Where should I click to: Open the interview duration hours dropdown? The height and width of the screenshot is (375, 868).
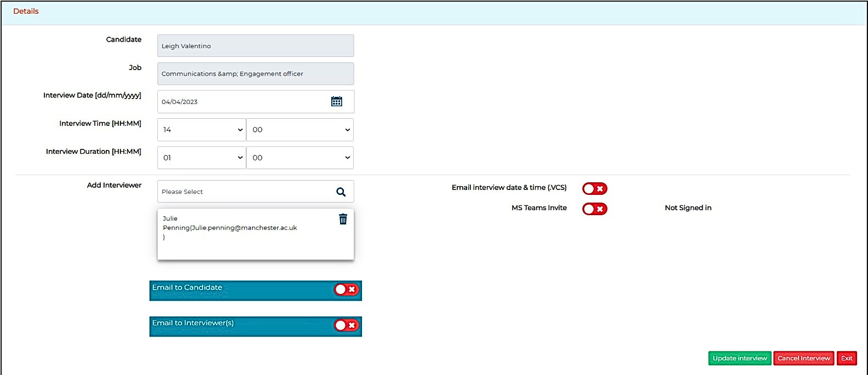tap(202, 158)
